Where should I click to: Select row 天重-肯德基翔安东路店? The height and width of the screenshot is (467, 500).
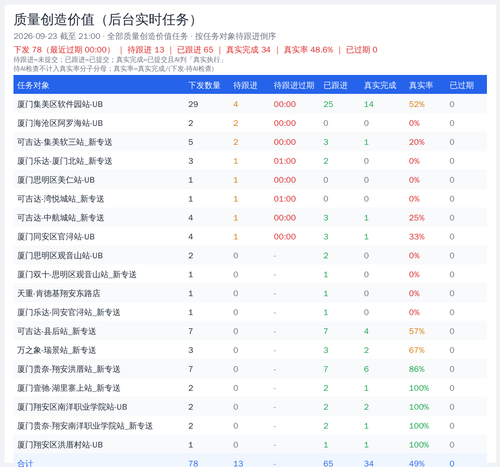click(x=250, y=293)
